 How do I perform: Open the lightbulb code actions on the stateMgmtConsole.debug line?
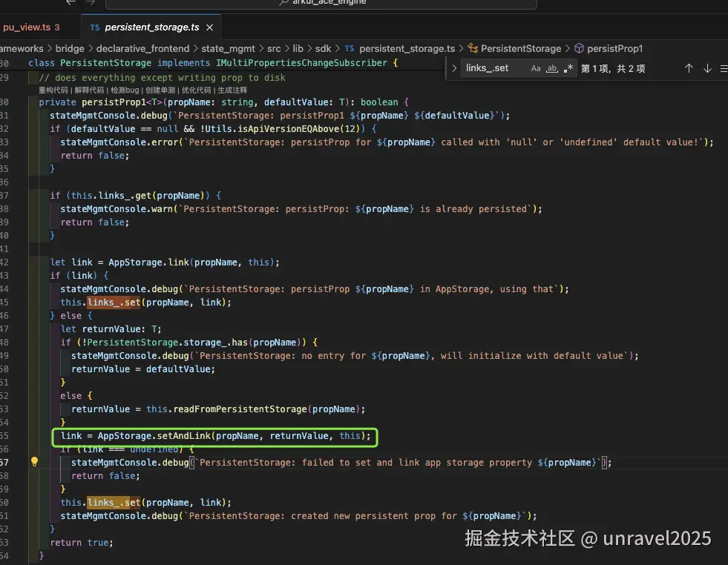pos(34,461)
